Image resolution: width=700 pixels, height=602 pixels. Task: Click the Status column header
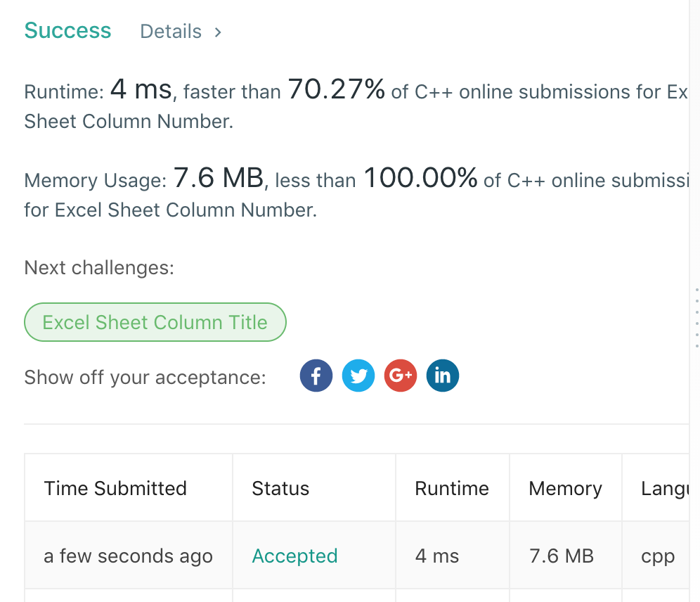coord(280,488)
